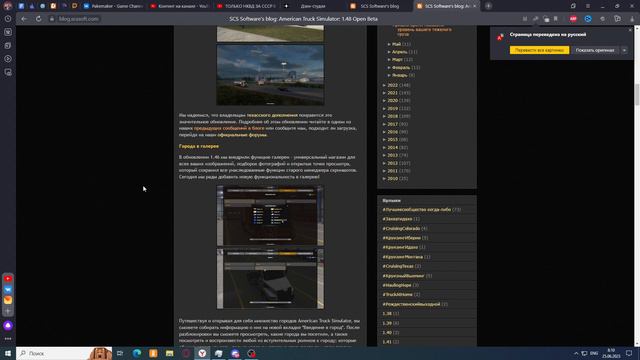
Task: Open the Windows Start menu
Action: click(x=8, y=353)
